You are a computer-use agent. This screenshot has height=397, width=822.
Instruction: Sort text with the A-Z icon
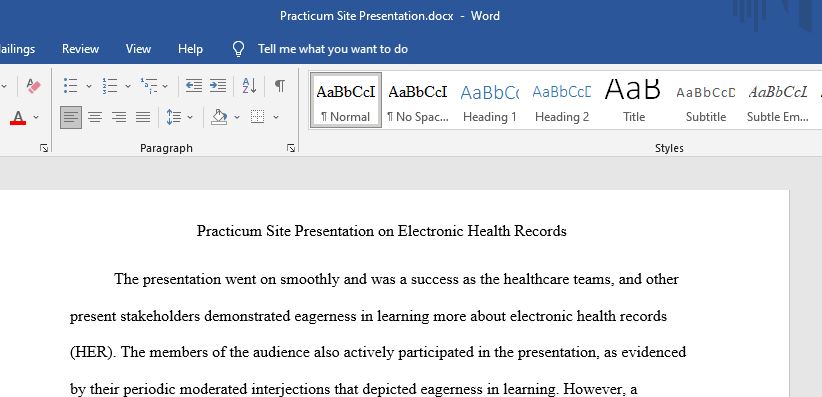click(x=249, y=85)
